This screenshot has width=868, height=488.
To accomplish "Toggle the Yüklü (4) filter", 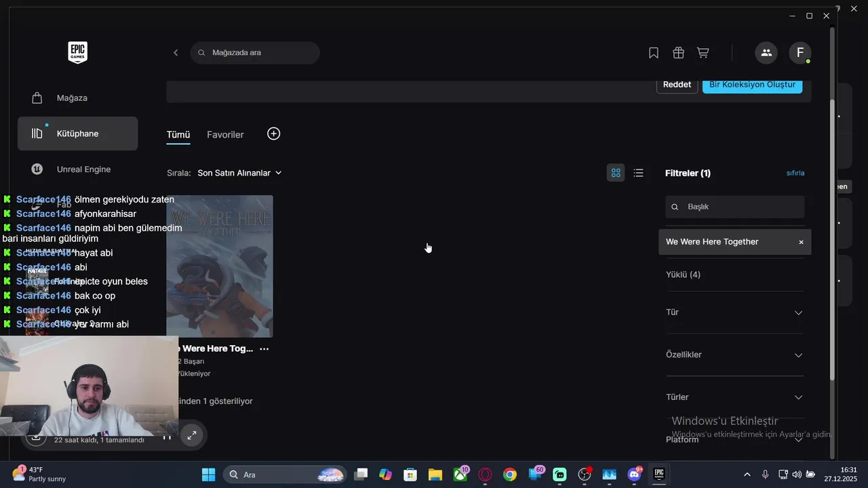I will (684, 274).
